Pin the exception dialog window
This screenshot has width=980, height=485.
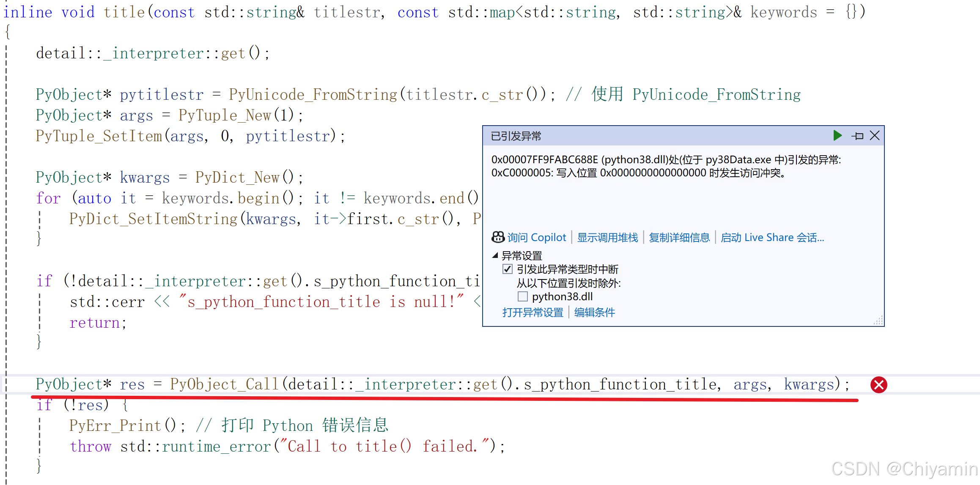tap(858, 136)
